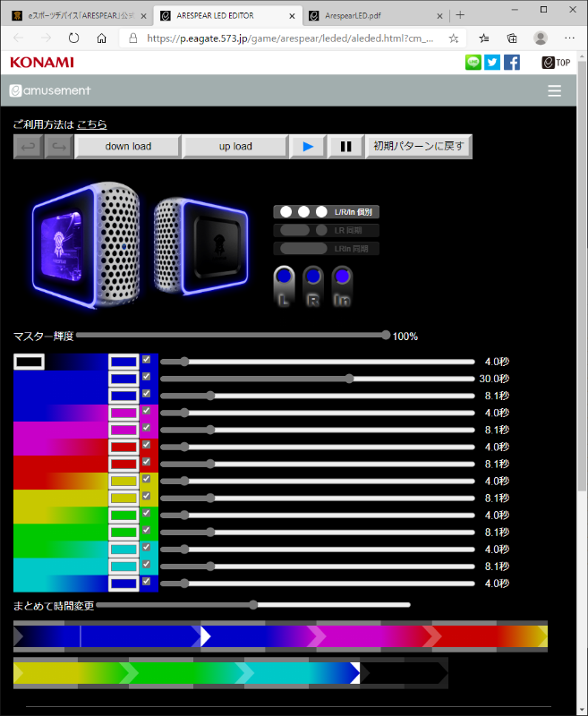This screenshot has height=716, width=588.
Task: Open first row blue color swatch
Action: click(x=124, y=362)
